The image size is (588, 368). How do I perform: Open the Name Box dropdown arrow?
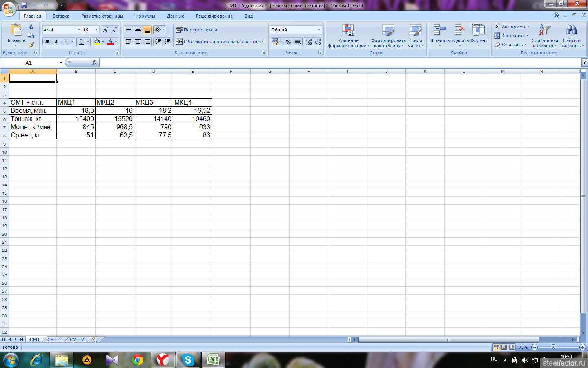(x=61, y=63)
